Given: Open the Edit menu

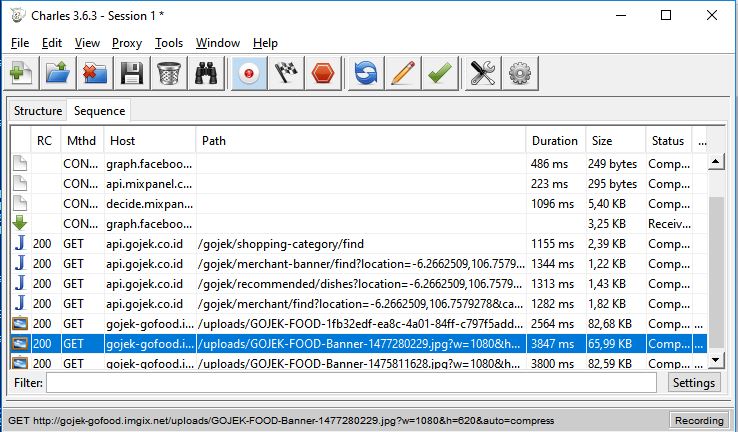Looking at the screenshot, I should pyautogui.click(x=52, y=43).
